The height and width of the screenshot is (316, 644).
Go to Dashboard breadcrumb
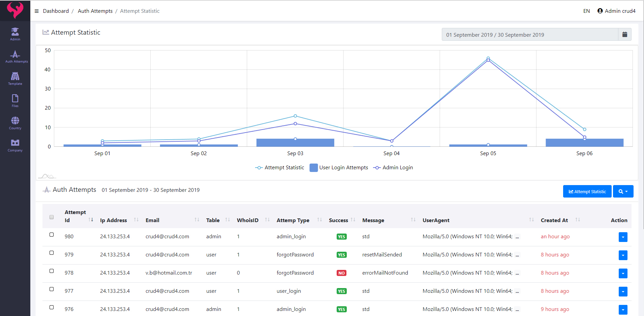point(56,11)
